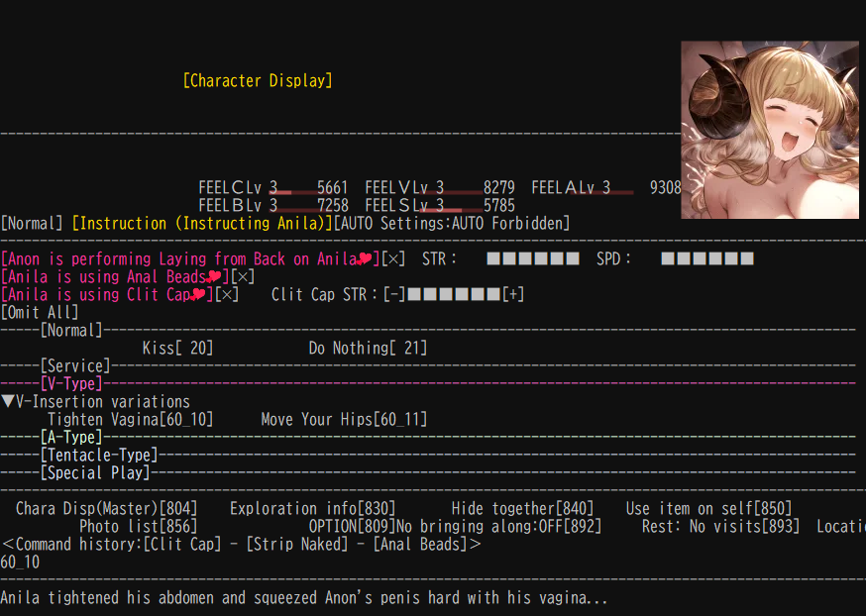Remove the Anal Beads line via [×]
Screen dimensions: 866x616
(x=242, y=276)
